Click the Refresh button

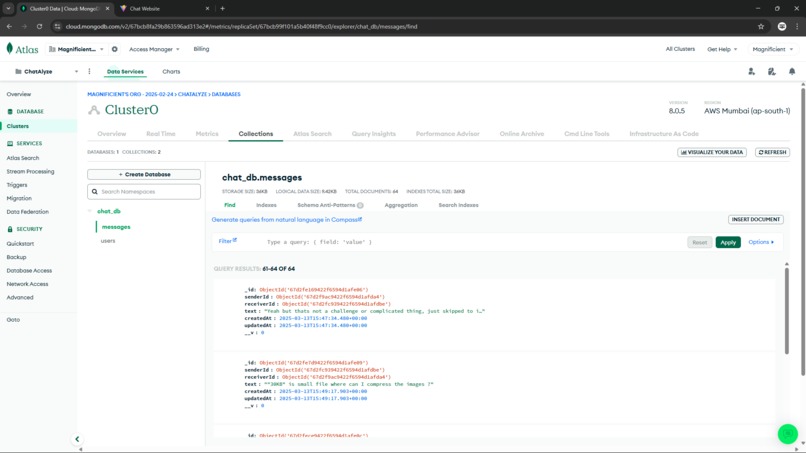point(772,152)
